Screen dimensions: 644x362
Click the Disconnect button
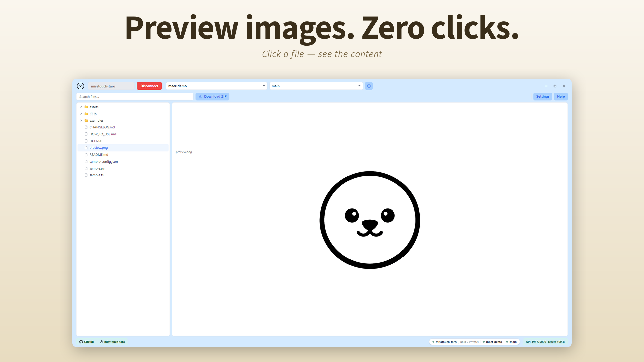click(x=149, y=86)
